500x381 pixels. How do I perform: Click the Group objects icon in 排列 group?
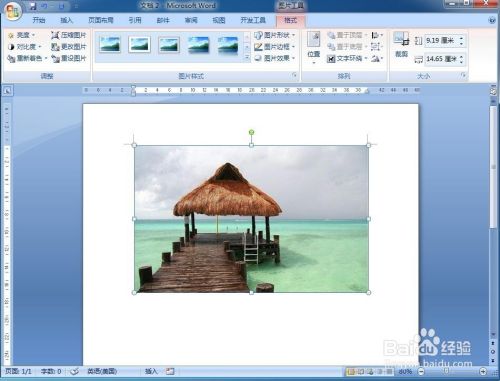point(377,47)
